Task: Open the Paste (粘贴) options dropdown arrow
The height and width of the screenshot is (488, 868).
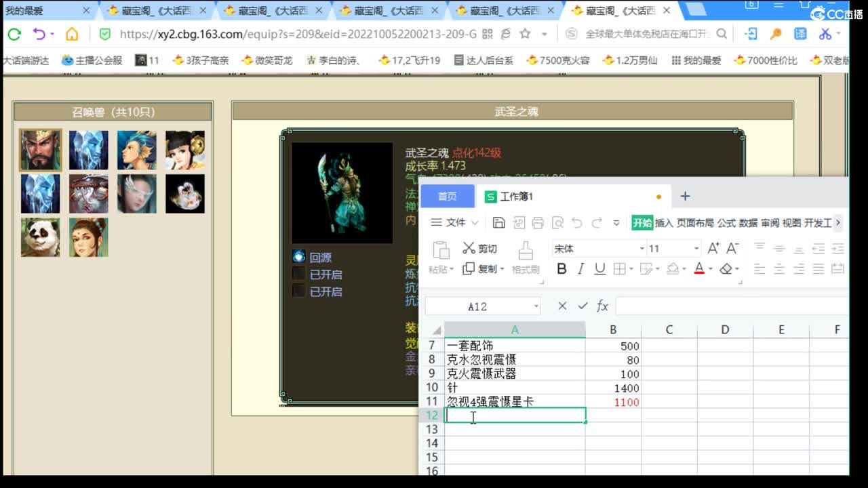Action: [x=452, y=270]
